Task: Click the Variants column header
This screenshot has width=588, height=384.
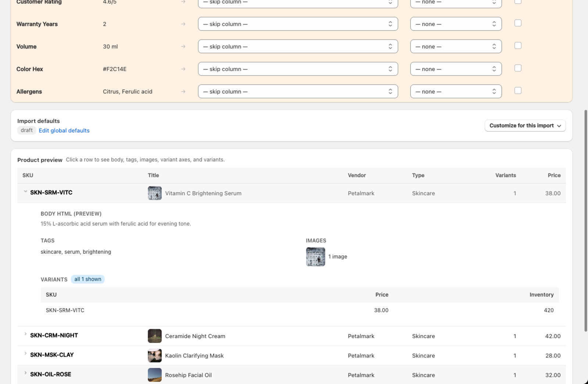Action: point(505,175)
